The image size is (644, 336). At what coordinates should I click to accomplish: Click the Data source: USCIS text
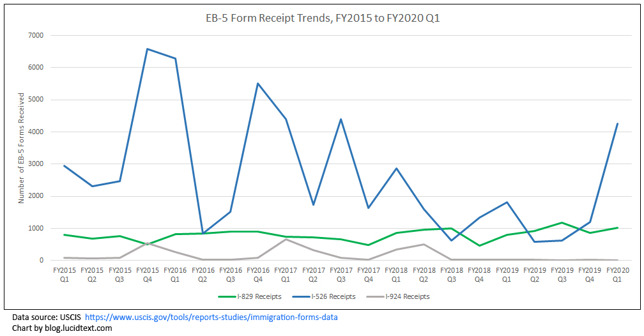click(x=47, y=317)
